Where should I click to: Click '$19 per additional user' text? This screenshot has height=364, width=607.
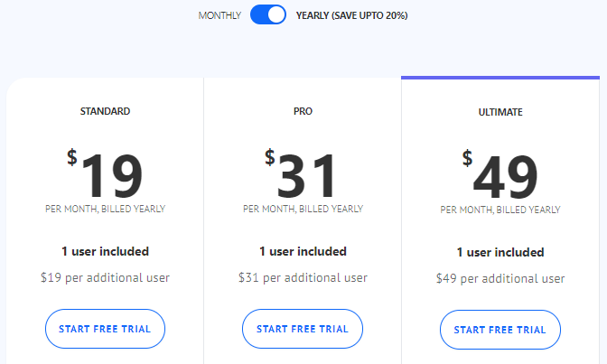(x=105, y=277)
